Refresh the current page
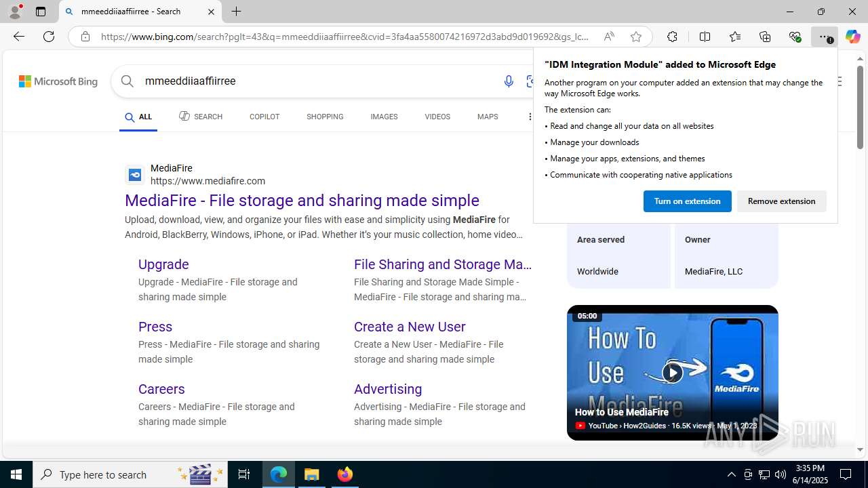 49,37
